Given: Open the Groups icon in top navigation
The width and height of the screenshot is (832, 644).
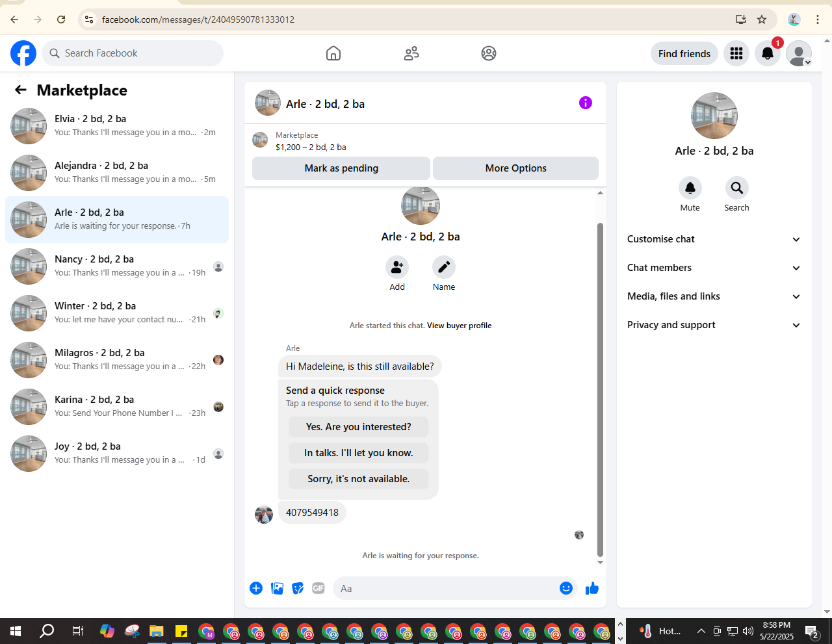Looking at the screenshot, I should (489, 53).
